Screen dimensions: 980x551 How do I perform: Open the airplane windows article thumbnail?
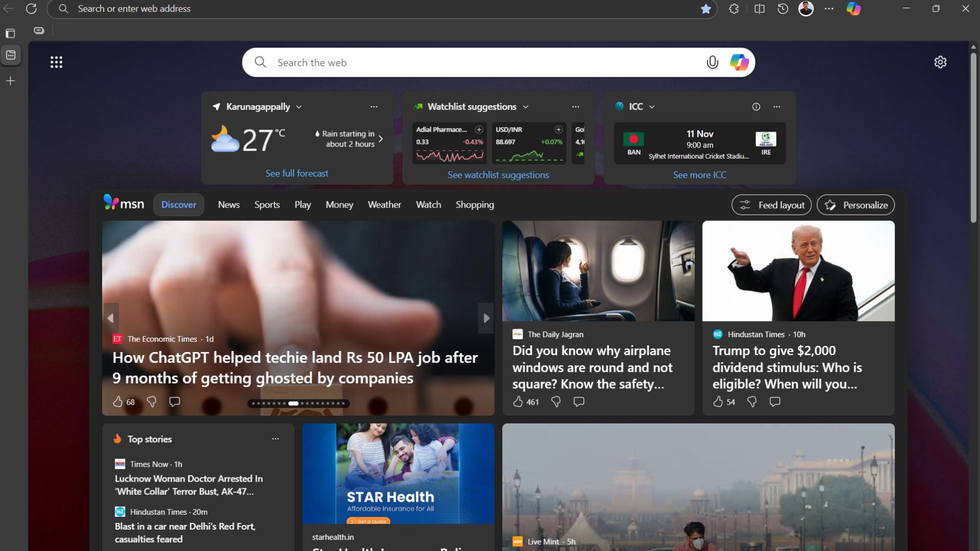pyautogui.click(x=598, y=271)
